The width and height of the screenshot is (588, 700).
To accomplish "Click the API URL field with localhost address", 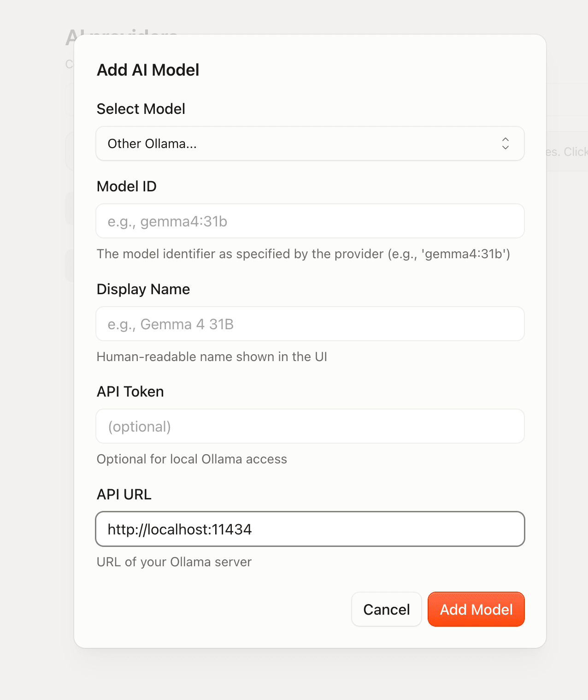I will pos(310,529).
